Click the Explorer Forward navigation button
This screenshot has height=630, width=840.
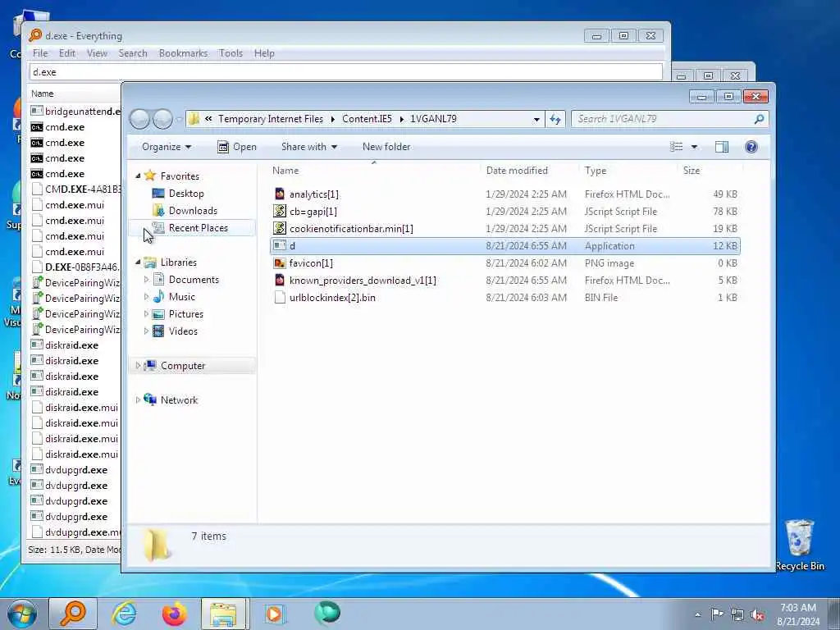click(x=162, y=119)
